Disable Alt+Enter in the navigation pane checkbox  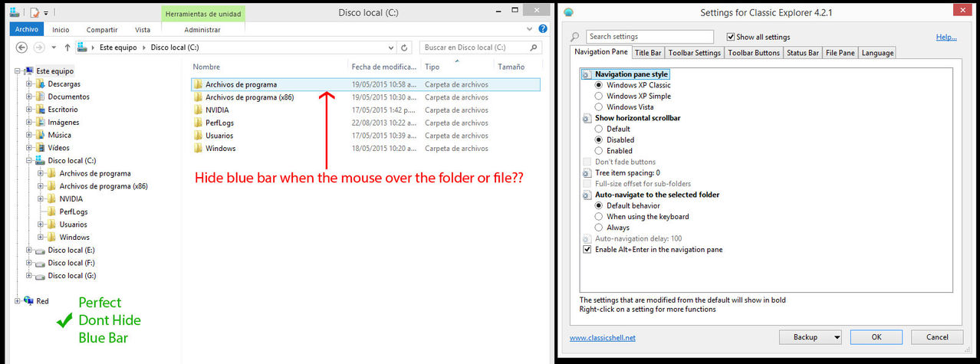click(x=587, y=250)
